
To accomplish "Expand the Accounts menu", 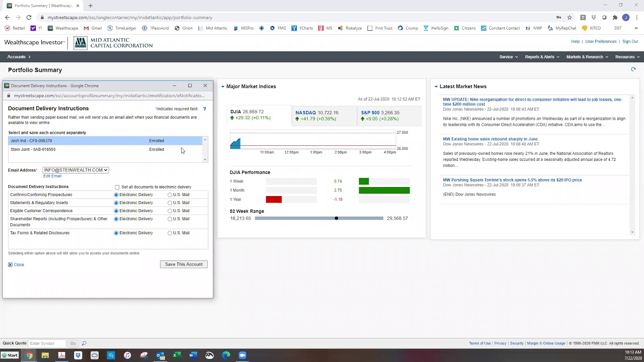I will [x=19, y=57].
